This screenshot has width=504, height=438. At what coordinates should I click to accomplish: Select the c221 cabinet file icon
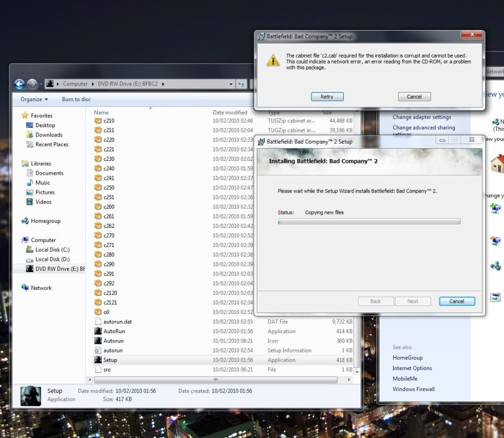coord(98,149)
